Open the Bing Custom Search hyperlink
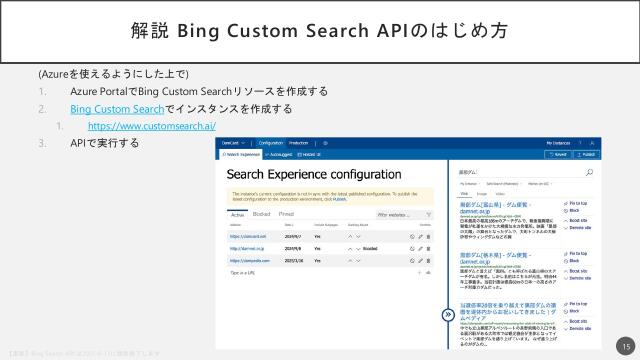This screenshot has width=640, height=360. [x=117, y=109]
